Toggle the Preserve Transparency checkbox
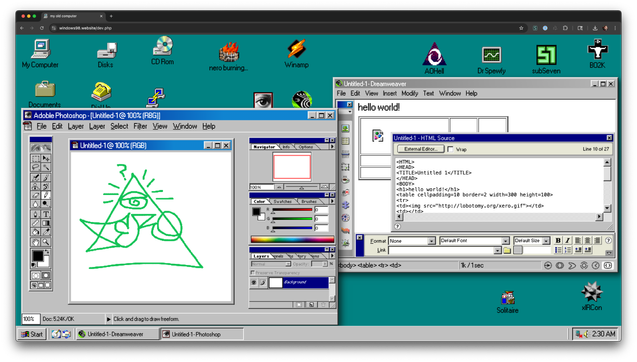This screenshot has height=362, width=637. coord(252,272)
